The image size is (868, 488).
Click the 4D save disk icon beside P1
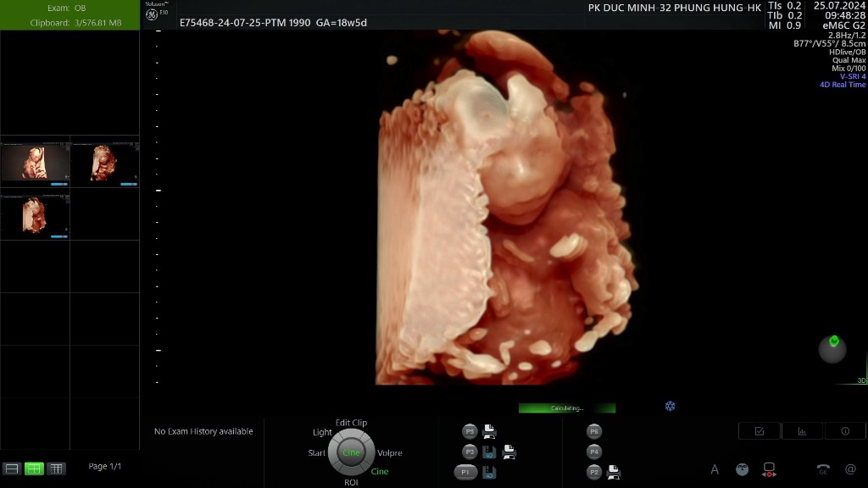pos(490,473)
